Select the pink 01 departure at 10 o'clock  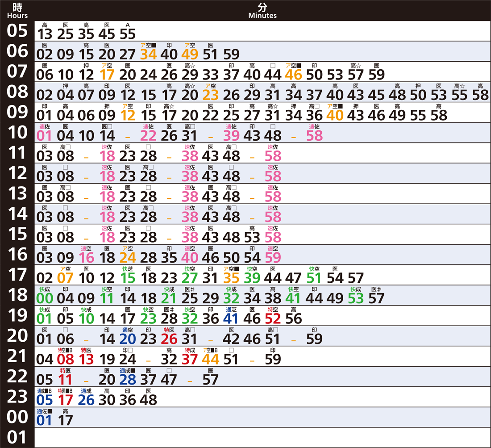point(45,135)
